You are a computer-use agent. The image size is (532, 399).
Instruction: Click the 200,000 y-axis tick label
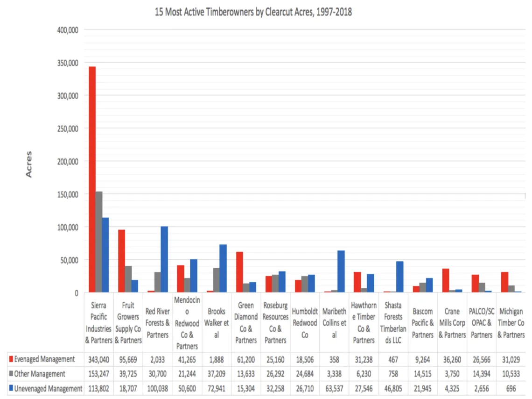tap(68, 162)
